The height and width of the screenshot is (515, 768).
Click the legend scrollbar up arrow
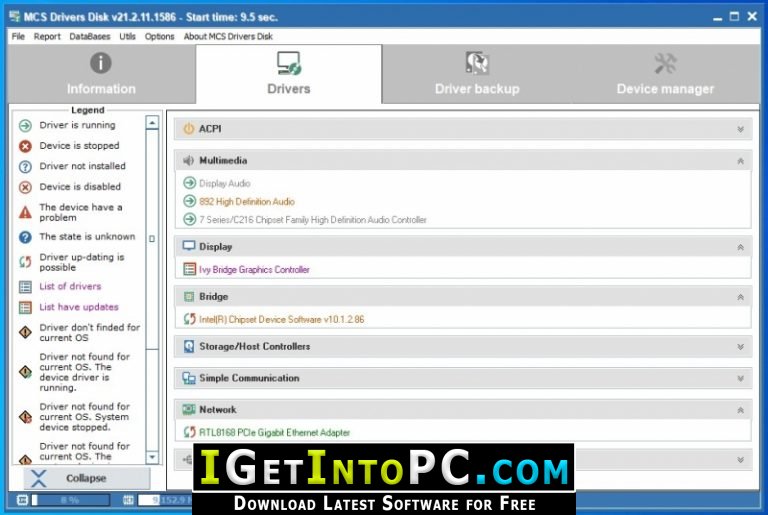tap(152, 123)
